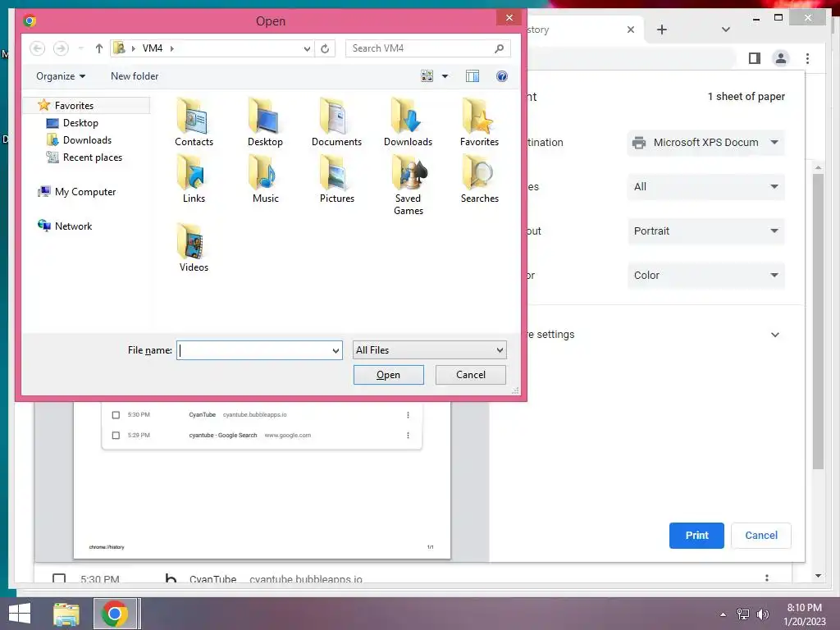
Task: Open the Microsoft XPS destination dropdown
Action: coord(705,143)
